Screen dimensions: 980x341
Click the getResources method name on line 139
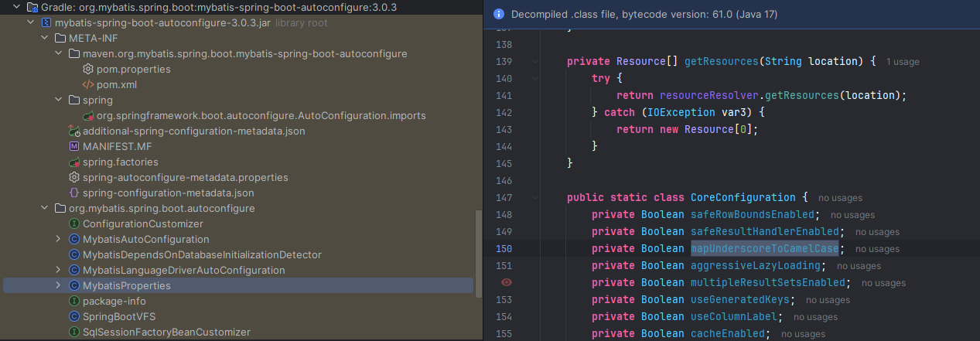[x=721, y=61]
